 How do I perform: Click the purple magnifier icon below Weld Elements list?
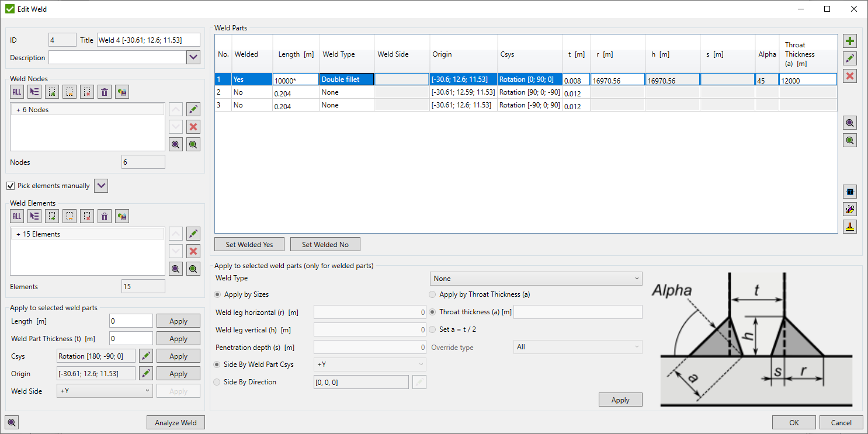(175, 268)
